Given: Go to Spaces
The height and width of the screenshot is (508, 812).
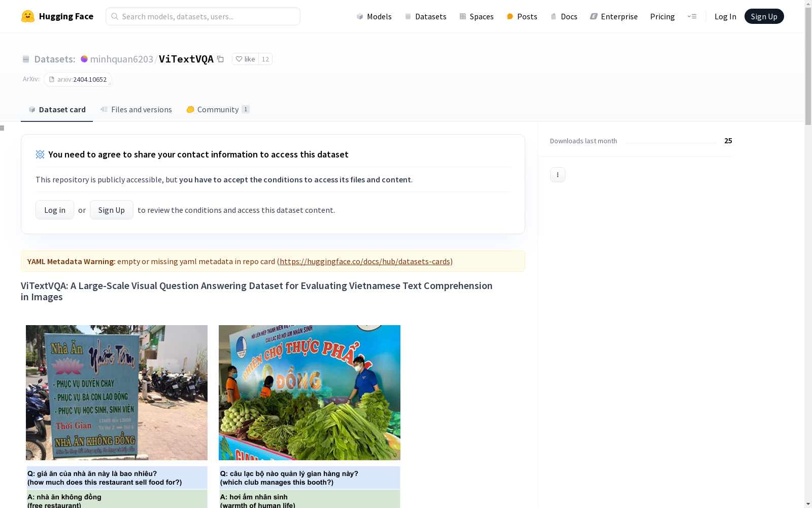Looking at the screenshot, I should 476,16.
